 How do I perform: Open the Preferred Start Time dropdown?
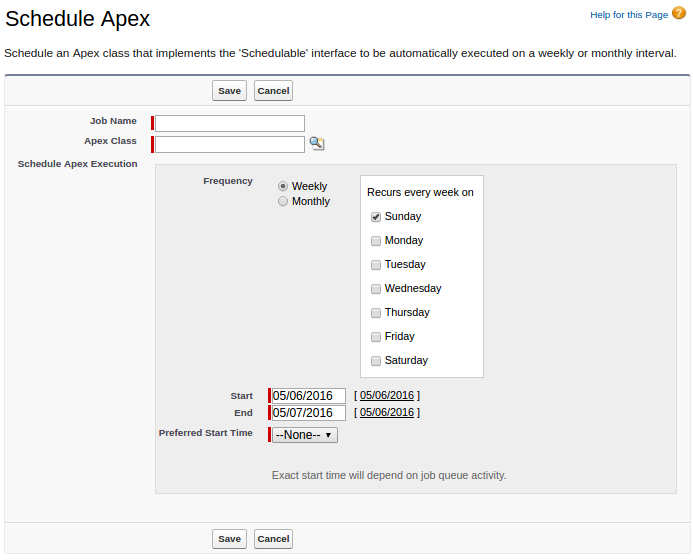[x=305, y=435]
